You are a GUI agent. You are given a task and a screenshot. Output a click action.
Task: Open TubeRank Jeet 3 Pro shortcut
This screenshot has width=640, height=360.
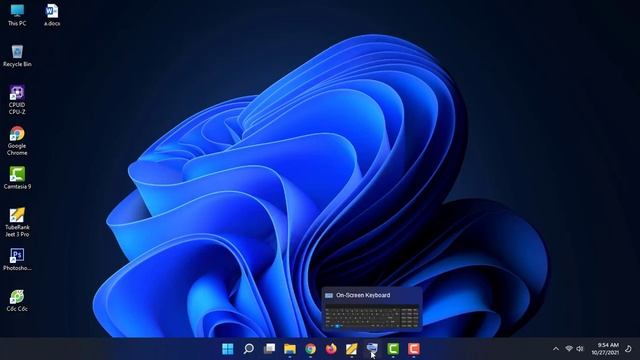coord(17,222)
